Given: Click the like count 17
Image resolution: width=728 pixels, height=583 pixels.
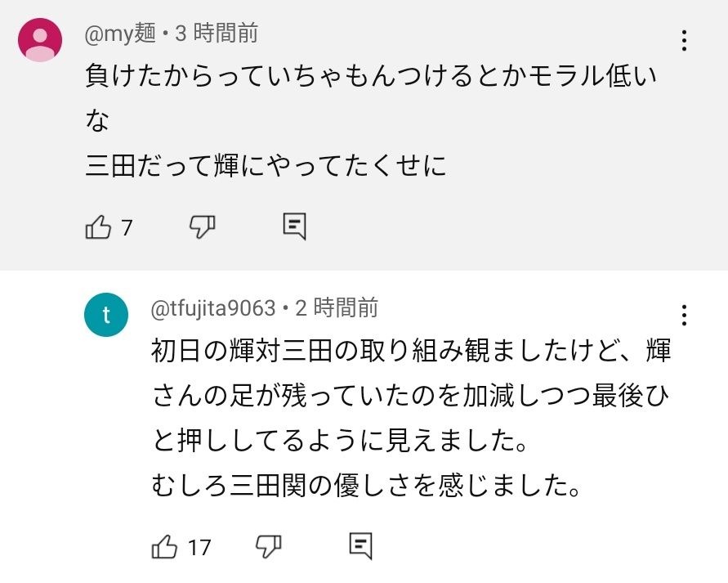Looking at the screenshot, I should (199, 546).
